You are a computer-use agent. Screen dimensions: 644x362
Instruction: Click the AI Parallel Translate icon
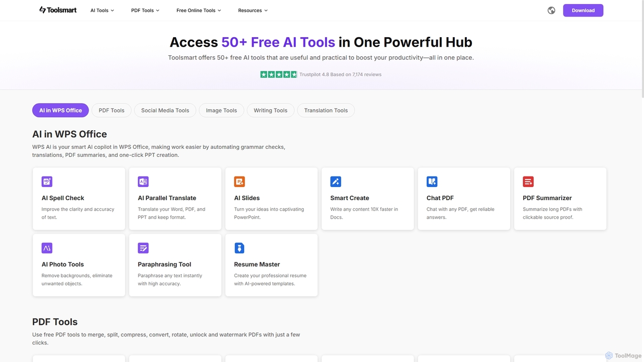[143, 182]
